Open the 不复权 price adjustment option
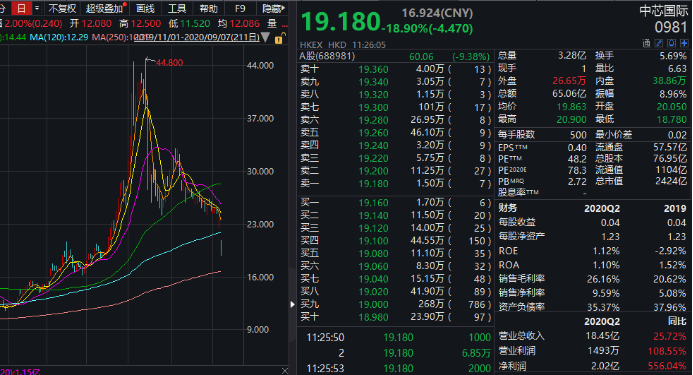Viewport: 693px width, 375px height. tap(62, 8)
